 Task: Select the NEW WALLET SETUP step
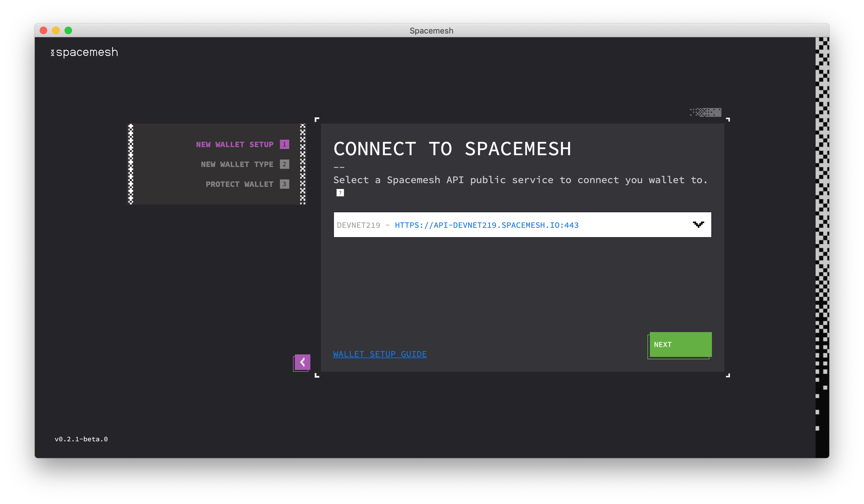click(235, 144)
